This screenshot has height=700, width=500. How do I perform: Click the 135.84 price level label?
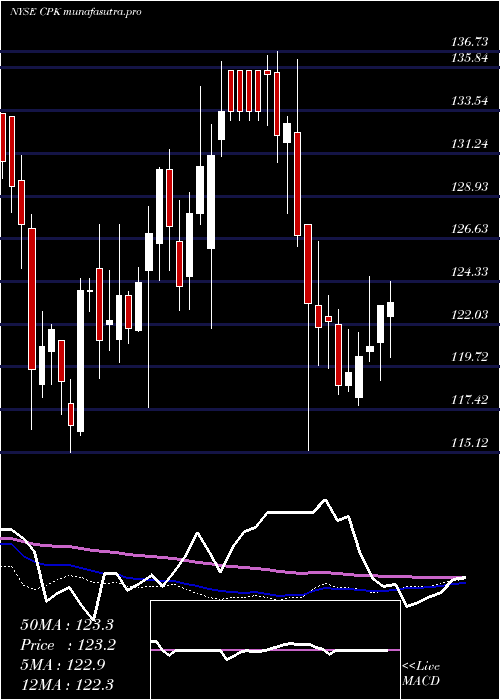[x=470, y=58]
